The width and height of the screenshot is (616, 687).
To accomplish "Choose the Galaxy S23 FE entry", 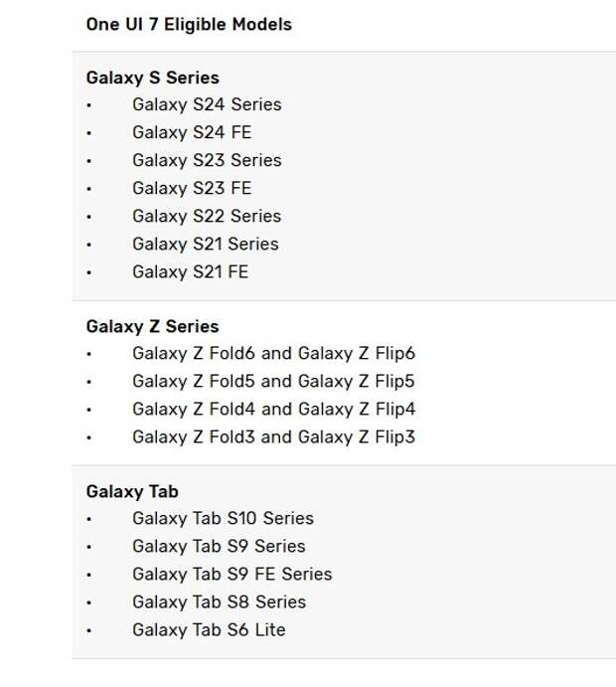I will click(192, 188).
